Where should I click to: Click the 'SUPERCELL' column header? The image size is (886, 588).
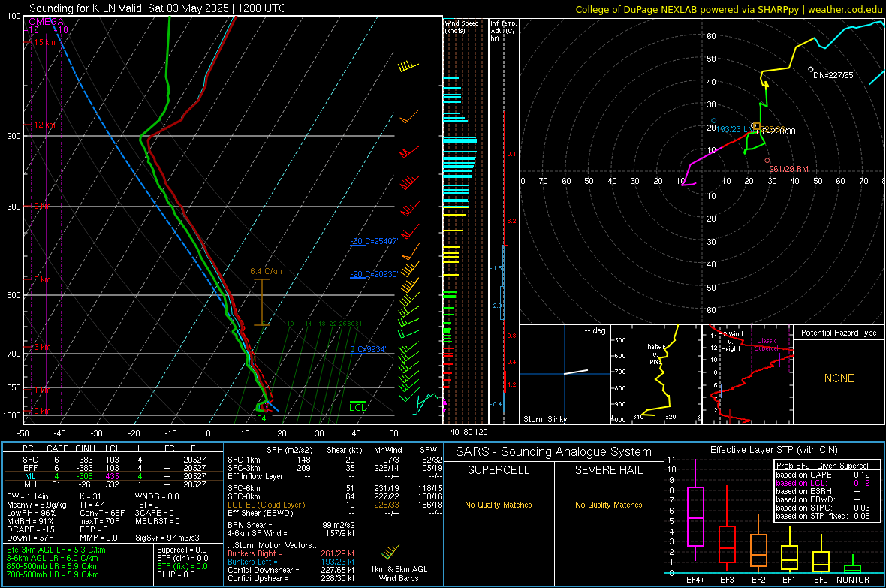pyautogui.click(x=499, y=470)
